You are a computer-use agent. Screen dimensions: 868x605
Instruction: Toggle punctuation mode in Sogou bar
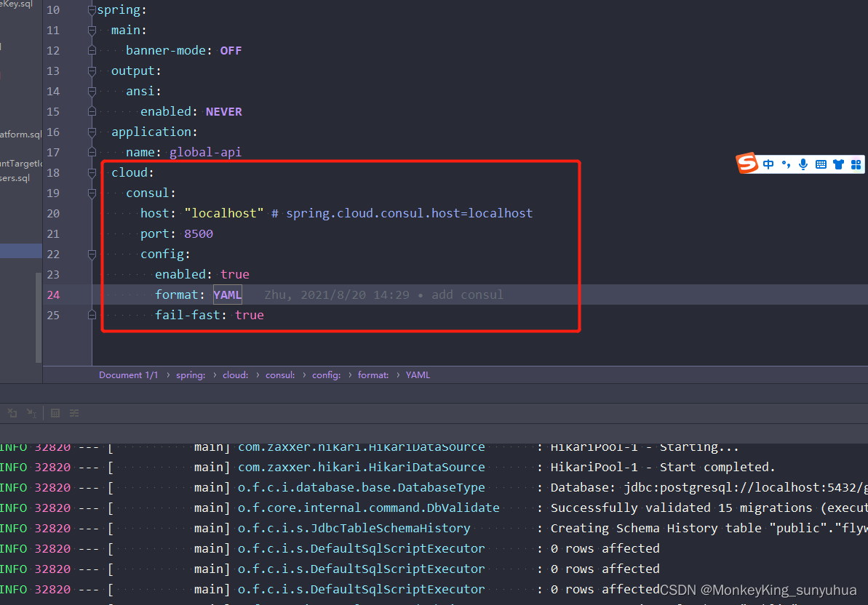[x=786, y=164]
